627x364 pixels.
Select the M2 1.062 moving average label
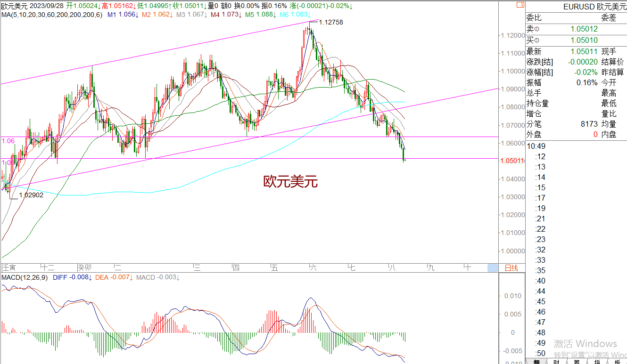pyautogui.click(x=157, y=15)
